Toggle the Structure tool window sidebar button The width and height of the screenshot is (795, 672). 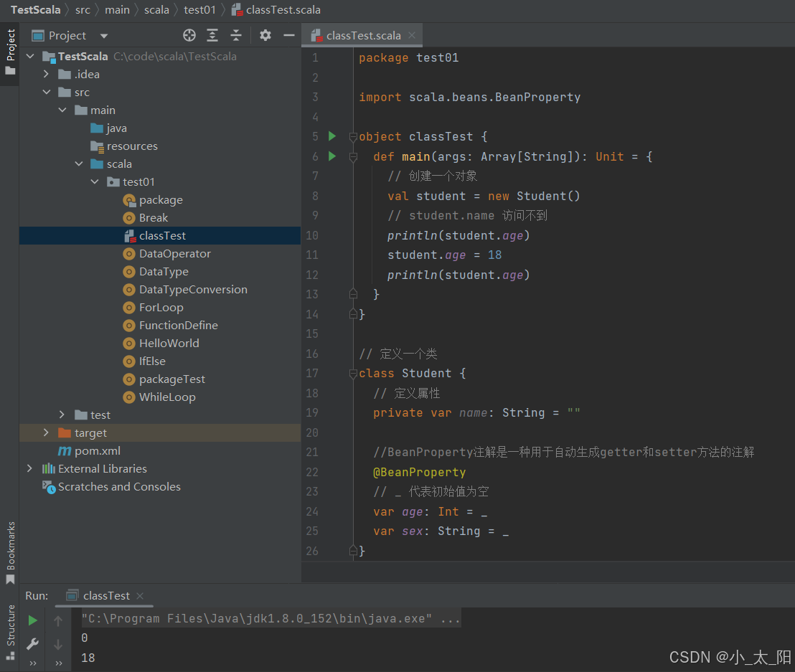click(x=10, y=632)
